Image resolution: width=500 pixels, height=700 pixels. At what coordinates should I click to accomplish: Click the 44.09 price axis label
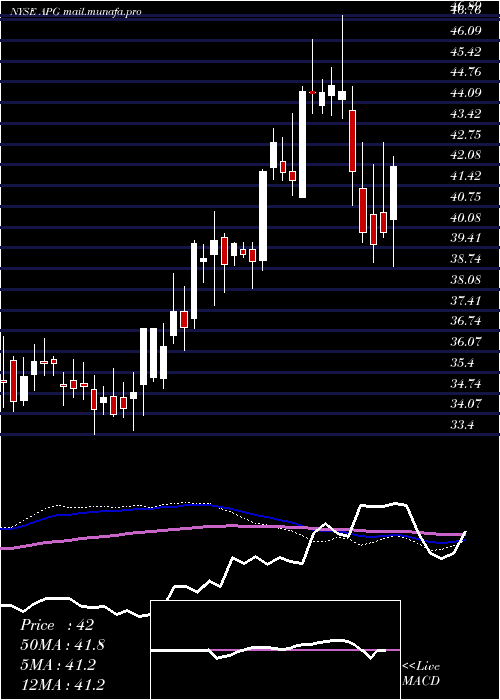pyautogui.click(x=466, y=93)
